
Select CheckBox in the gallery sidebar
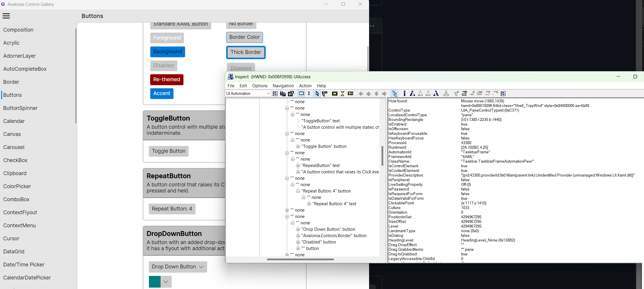pos(15,160)
